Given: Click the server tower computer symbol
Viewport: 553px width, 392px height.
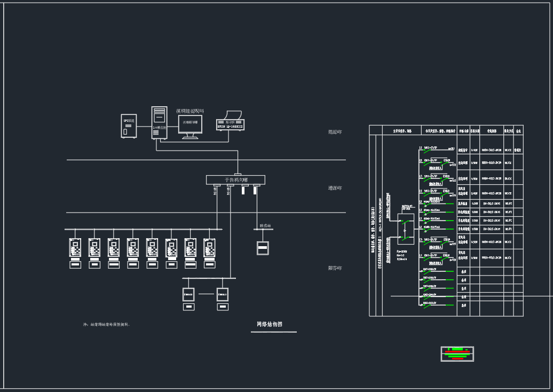Looking at the screenshot, I should [x=159, y=123].
